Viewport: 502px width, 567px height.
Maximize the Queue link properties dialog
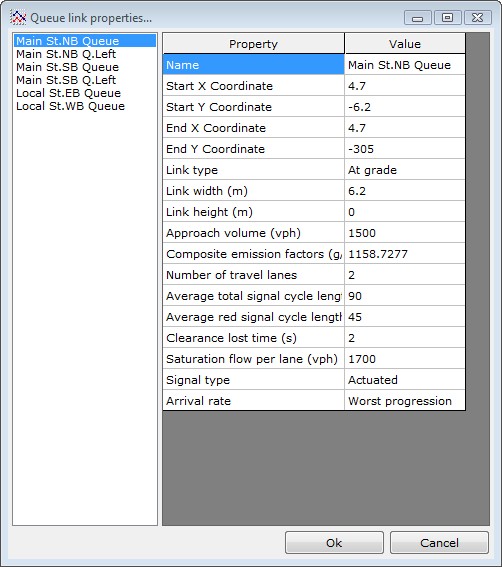(447, 18)
